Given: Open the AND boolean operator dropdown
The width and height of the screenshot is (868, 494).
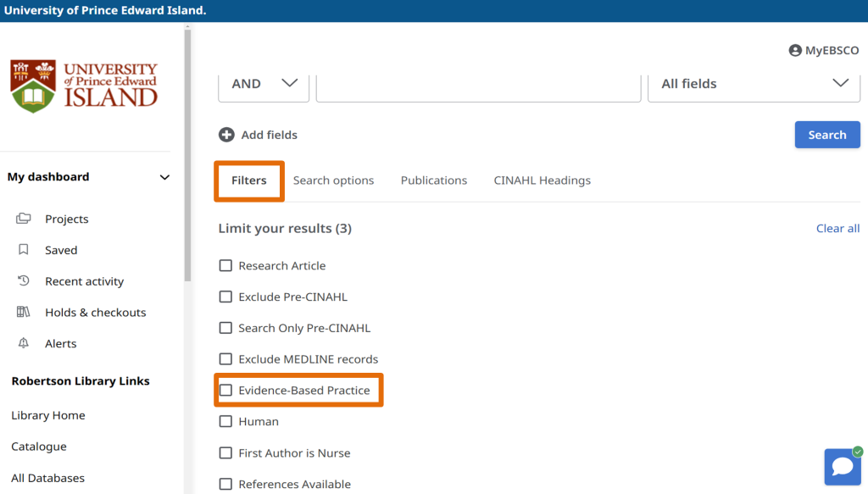Looking at the screenshot, I should coord(264,84).
